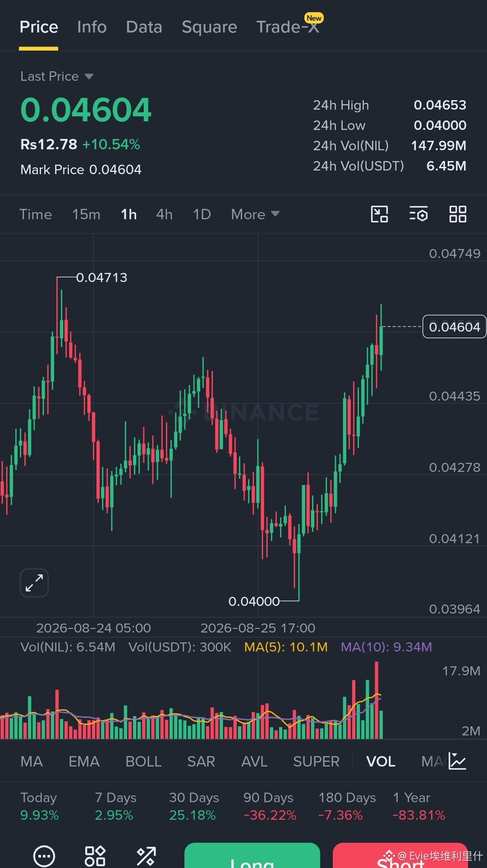Tap the 17.9M volume axis label
487x868 pixels.
coord(461,671)
